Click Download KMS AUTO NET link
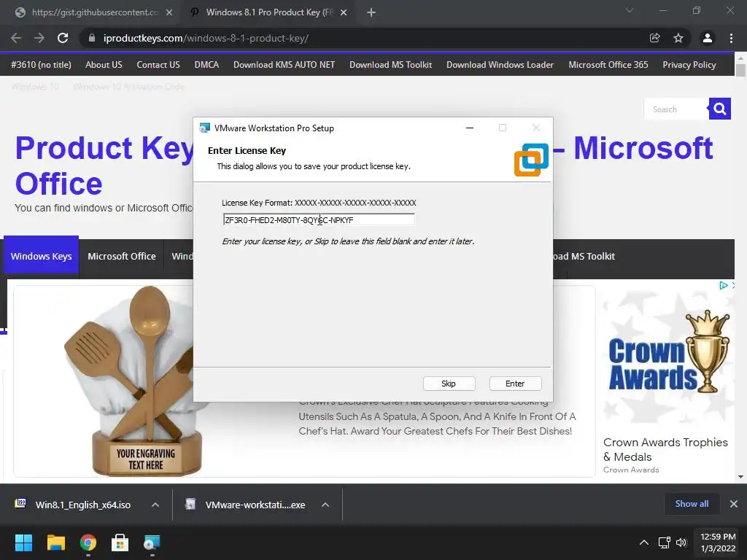This screenshot has height=560, width=747. point(284,65)
